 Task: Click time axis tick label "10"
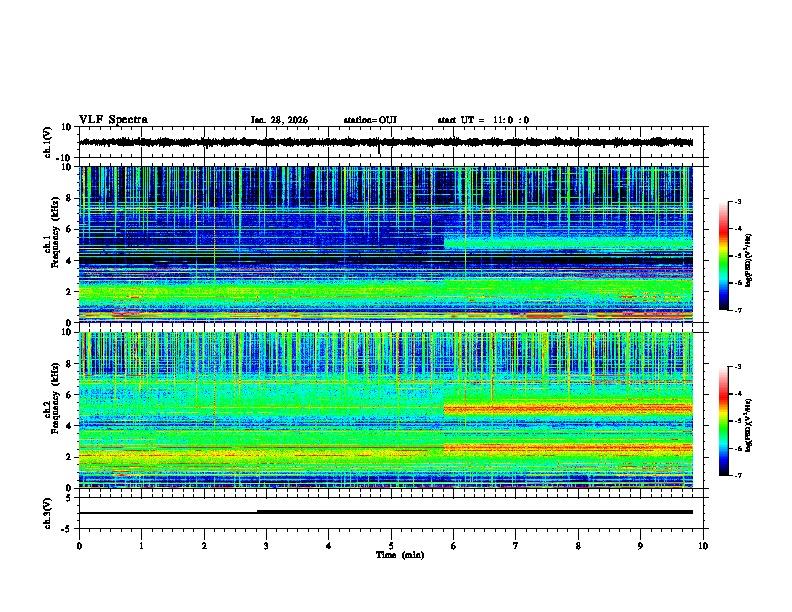click(703, 546)
